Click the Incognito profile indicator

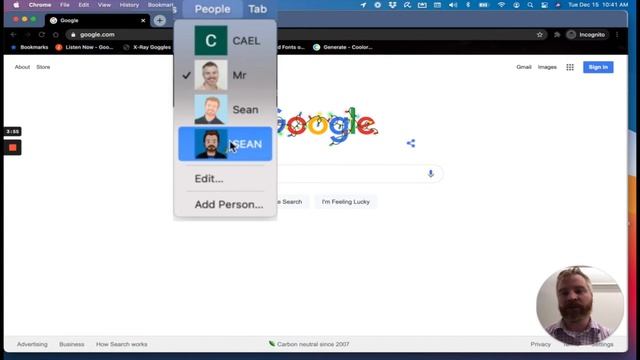coord(586,35)
